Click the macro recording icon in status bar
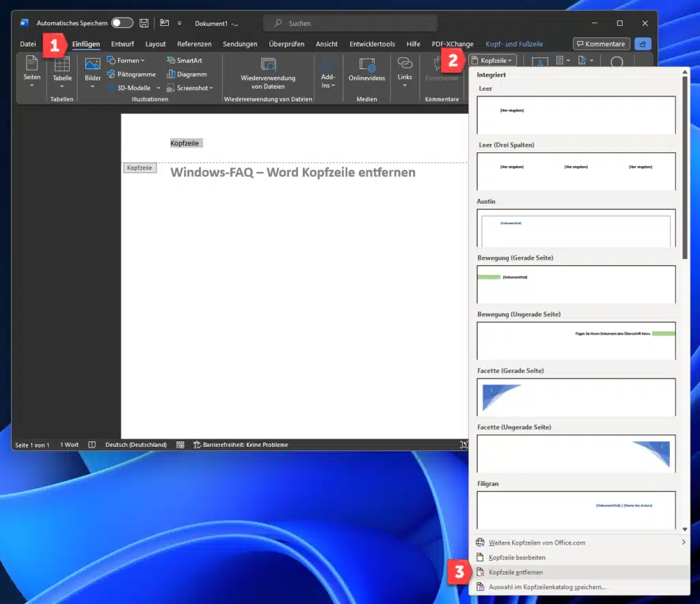700x604 pixels. [x=180, y=445]
